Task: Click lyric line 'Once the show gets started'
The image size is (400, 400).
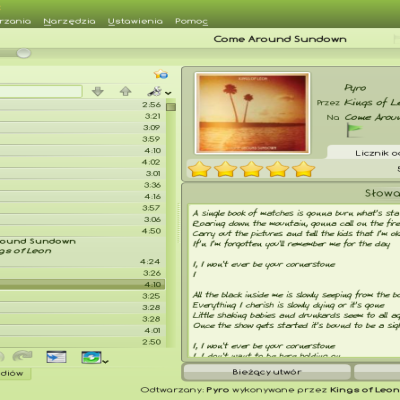Action: pyautogui.click(x=296, y=325)
